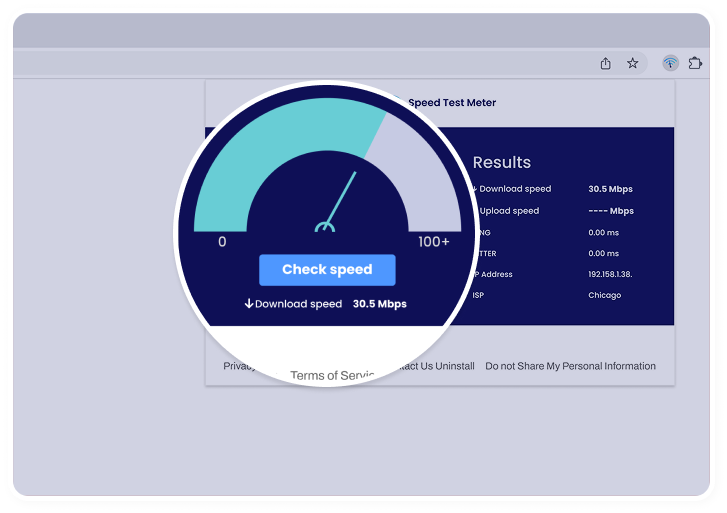Click the 30.5 Mbps reading under Check speed
Viewport: 727px width, 513px height.
click(380, 304)
